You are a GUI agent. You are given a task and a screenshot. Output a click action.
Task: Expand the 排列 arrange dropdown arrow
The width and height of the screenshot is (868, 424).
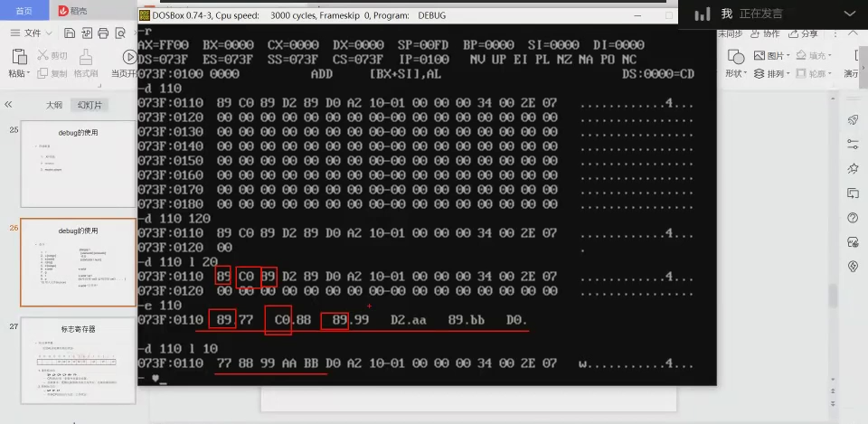(788, 73)
